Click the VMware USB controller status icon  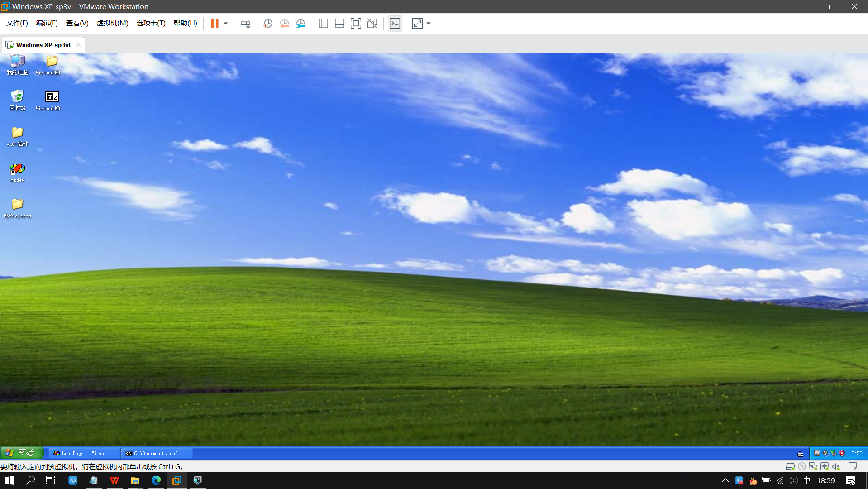point(825,466)
